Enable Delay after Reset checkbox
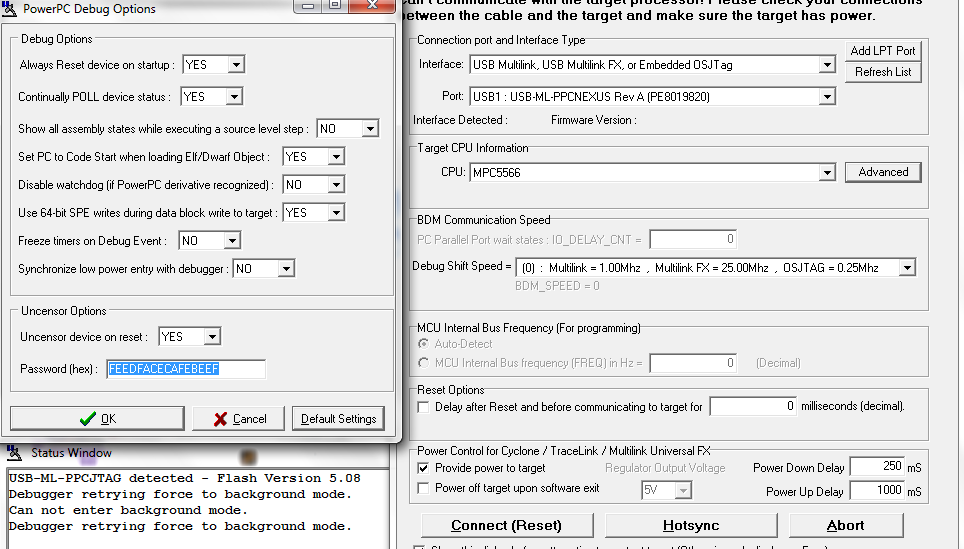Viewport: 964px width, 549px height. [424, 407]
